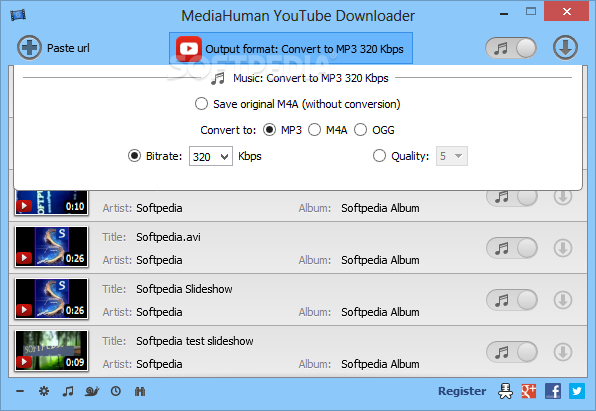Click the mascot icon next to Register
The width and height of the screenshot is (596, 411).
(x=506, y=391)
